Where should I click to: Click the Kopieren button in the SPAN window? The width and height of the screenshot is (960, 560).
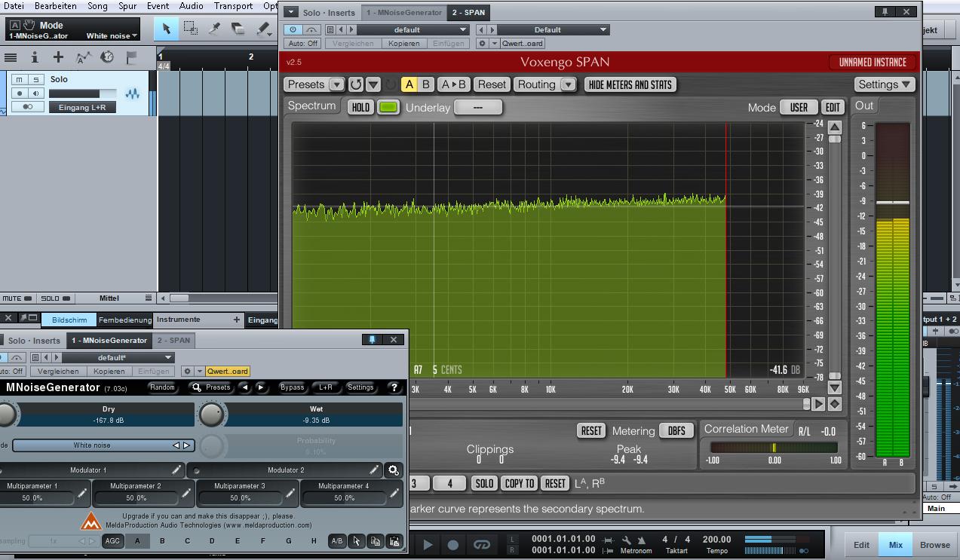404,44
